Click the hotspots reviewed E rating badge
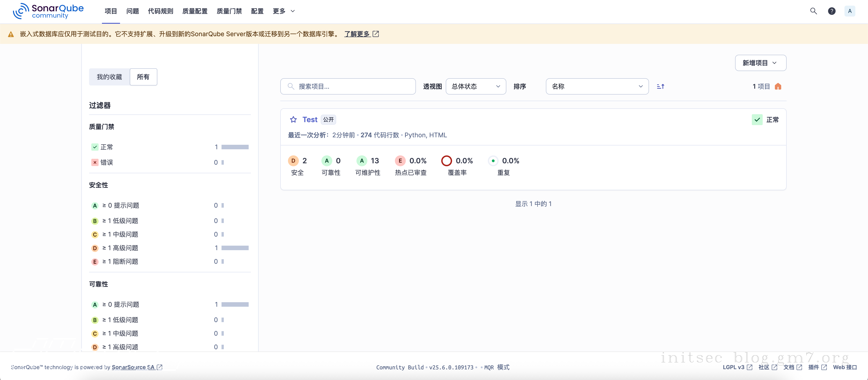This screenshot has height=380, width=868. click(x=400, y=161)
